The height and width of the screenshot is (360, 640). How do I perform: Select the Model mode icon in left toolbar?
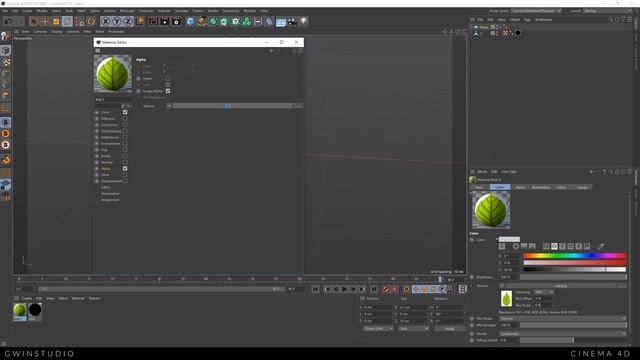5,50
